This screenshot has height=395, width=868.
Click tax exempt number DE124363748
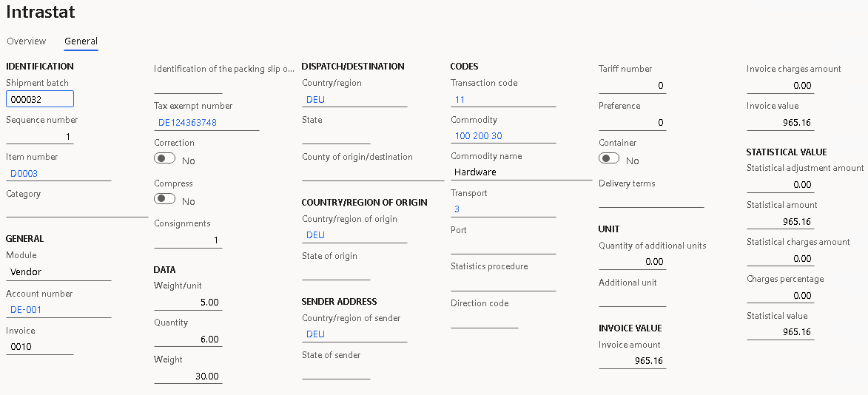pos(187,123)
